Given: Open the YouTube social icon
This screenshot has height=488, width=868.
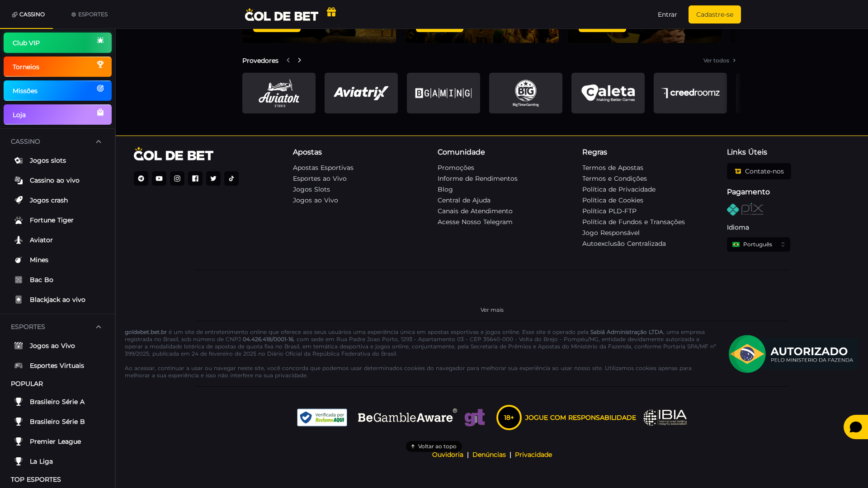Looking at the screenshot, I should click(x=159, y=178).
